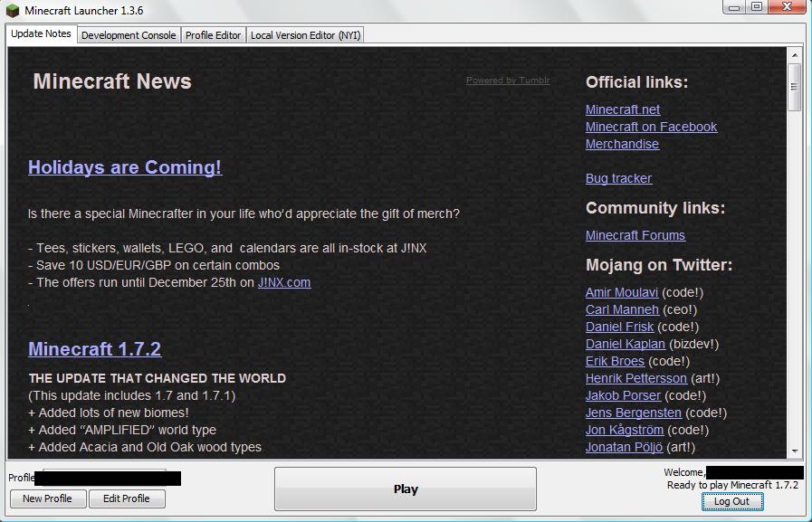Screen dimensions: 812x522
Task: Click the 'Mojang on Twitter:' heading
Action: (x=659, y=265)
